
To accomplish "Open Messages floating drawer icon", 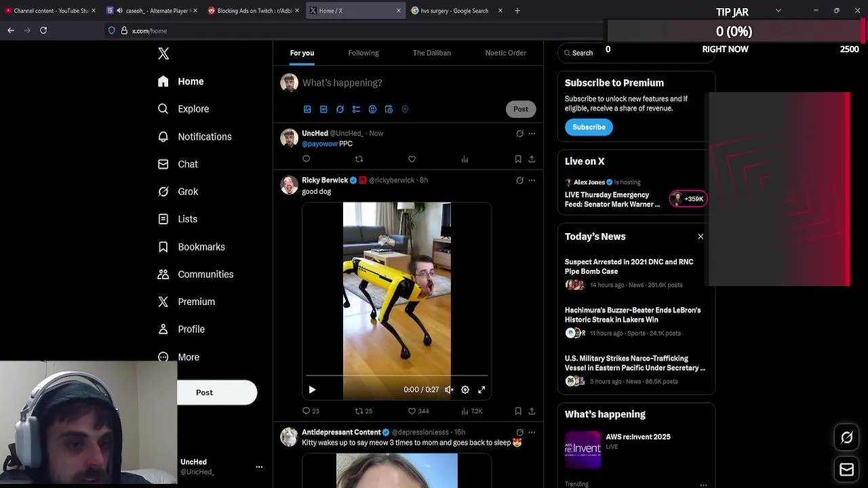I will (846, 469).
